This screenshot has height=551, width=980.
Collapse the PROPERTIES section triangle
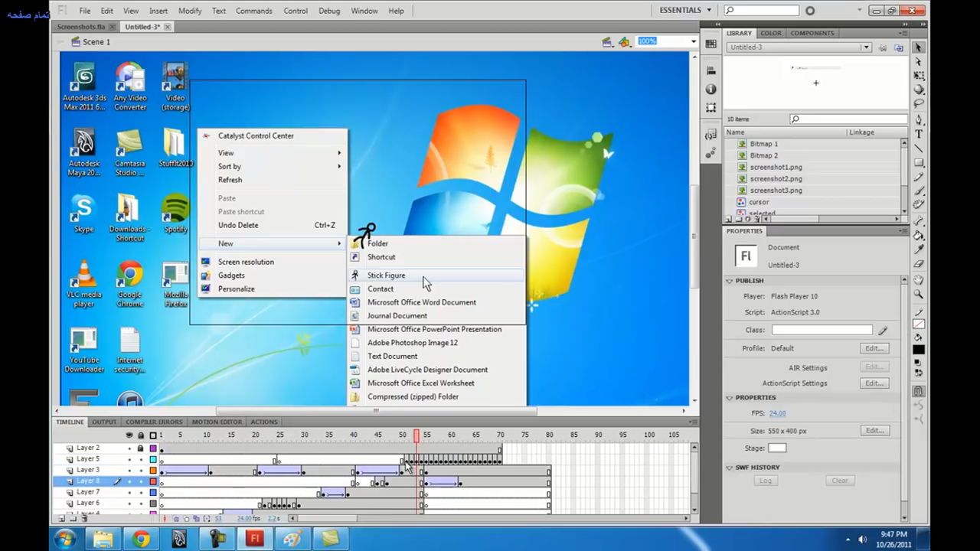[x=730, y=398]
